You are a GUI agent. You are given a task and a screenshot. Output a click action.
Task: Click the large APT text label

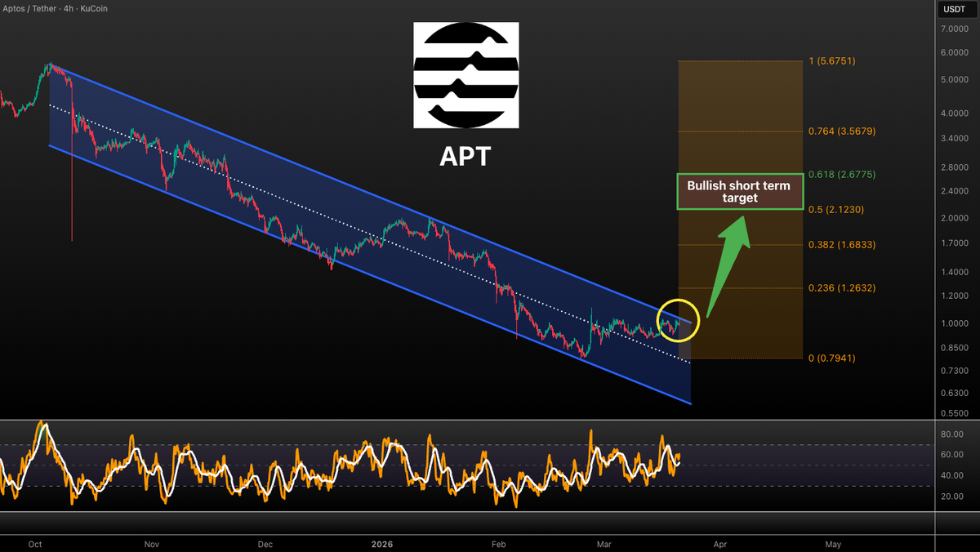click(465, 156)
